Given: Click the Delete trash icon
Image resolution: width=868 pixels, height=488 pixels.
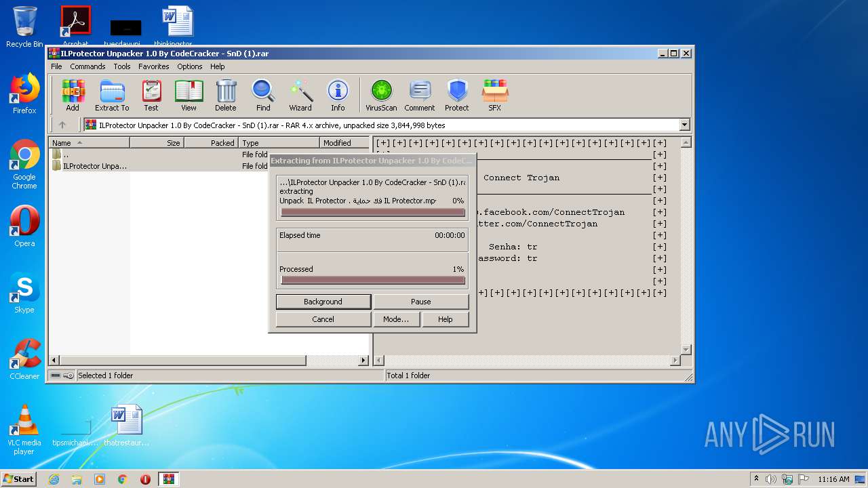Looking at the screenshot, I should (226, 95).
